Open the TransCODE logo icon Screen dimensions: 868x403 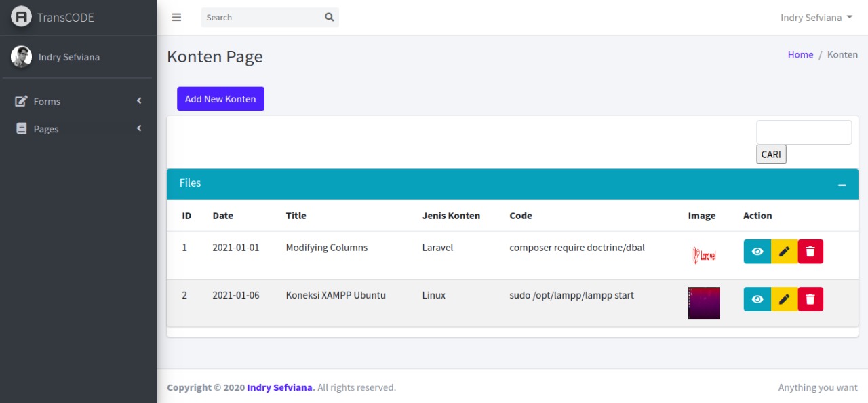[21, 16]
